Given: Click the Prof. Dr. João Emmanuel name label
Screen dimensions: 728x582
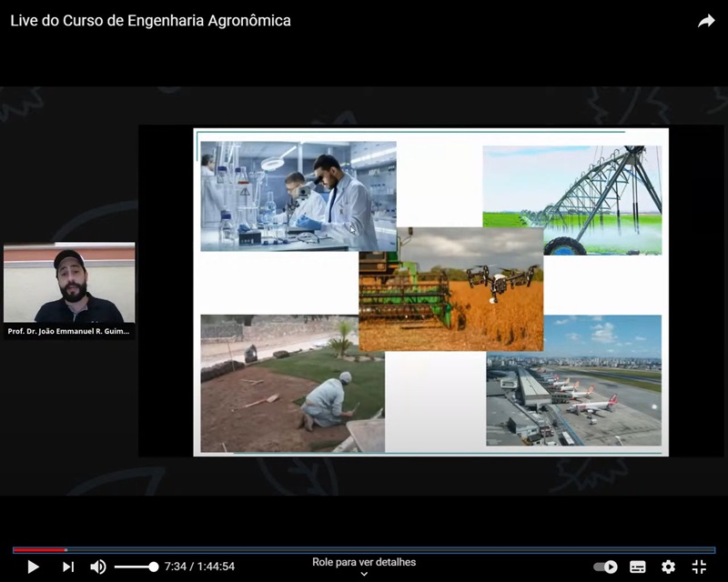Looking at the screenshot, I should (x=69, y=331).
